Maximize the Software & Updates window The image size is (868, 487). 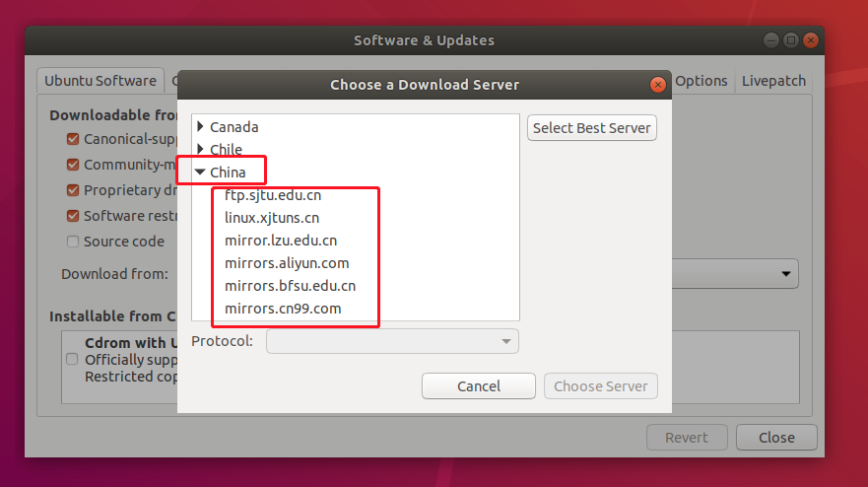(x=791, y=40)
